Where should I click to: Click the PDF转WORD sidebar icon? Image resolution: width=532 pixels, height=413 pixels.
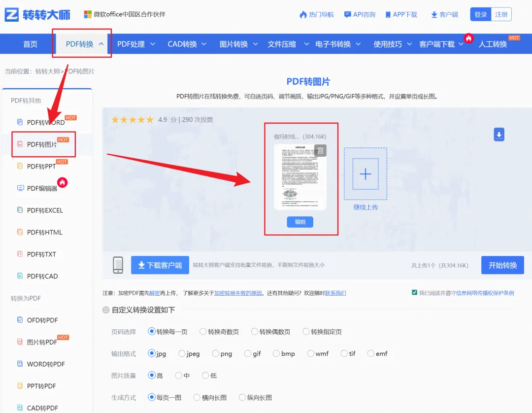tap(20, 122)
